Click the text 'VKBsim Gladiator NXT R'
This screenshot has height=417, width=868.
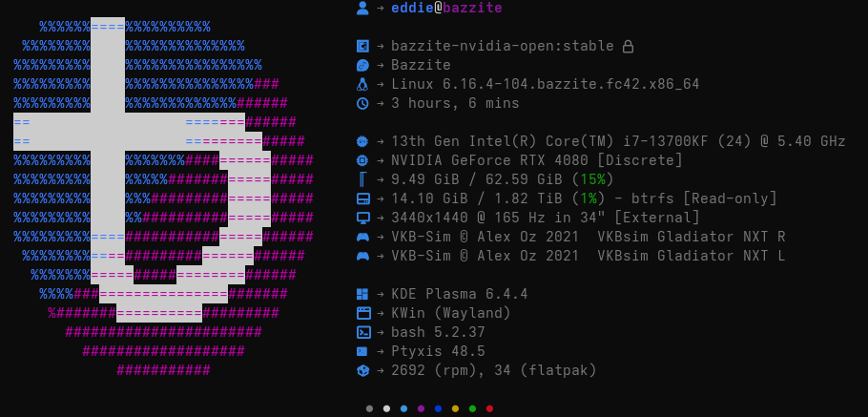tap(692, 237)
